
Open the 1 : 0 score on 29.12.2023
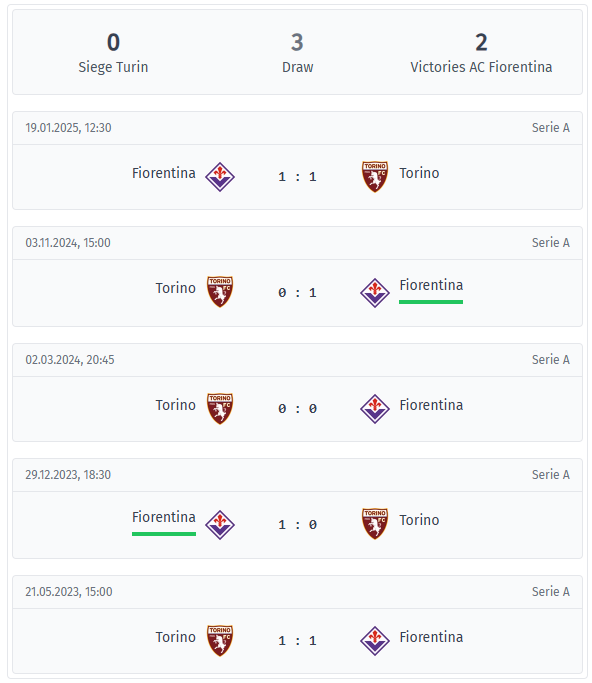pyautogui.click(x=297, y=524)
